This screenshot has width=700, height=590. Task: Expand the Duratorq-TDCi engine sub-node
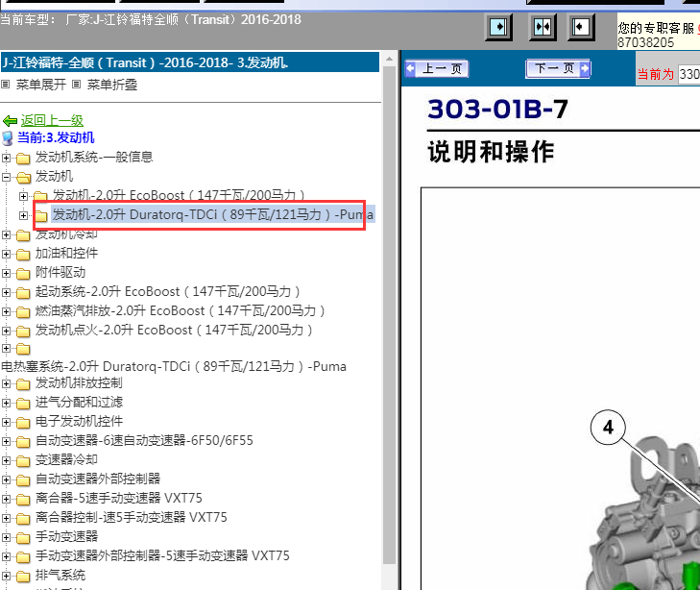(x=24, y=215)
